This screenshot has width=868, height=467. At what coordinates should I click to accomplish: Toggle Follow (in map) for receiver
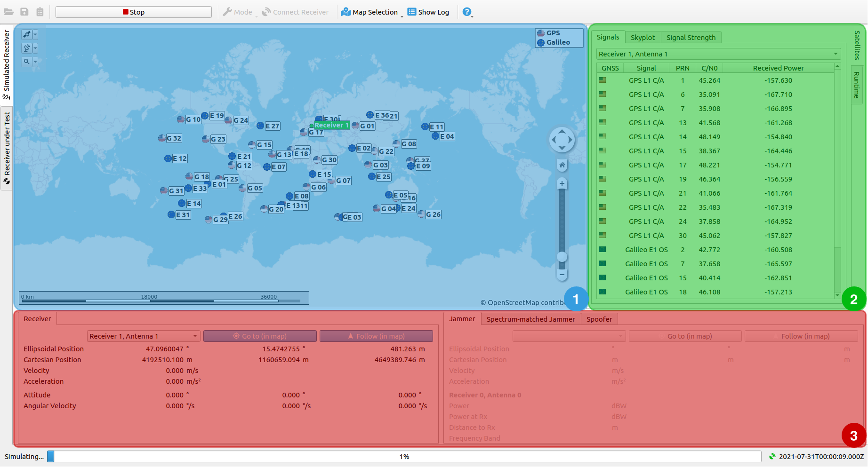tap(376, 336)
